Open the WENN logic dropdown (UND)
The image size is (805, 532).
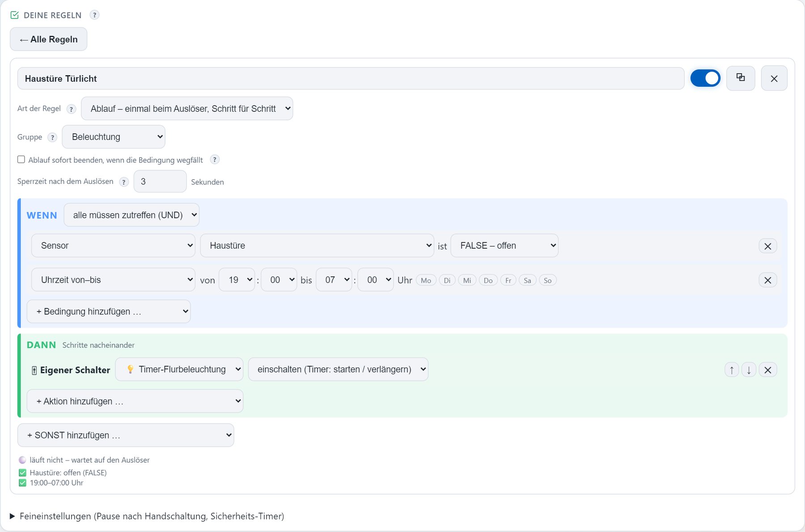pyautogui.click(x=131, y=215)
